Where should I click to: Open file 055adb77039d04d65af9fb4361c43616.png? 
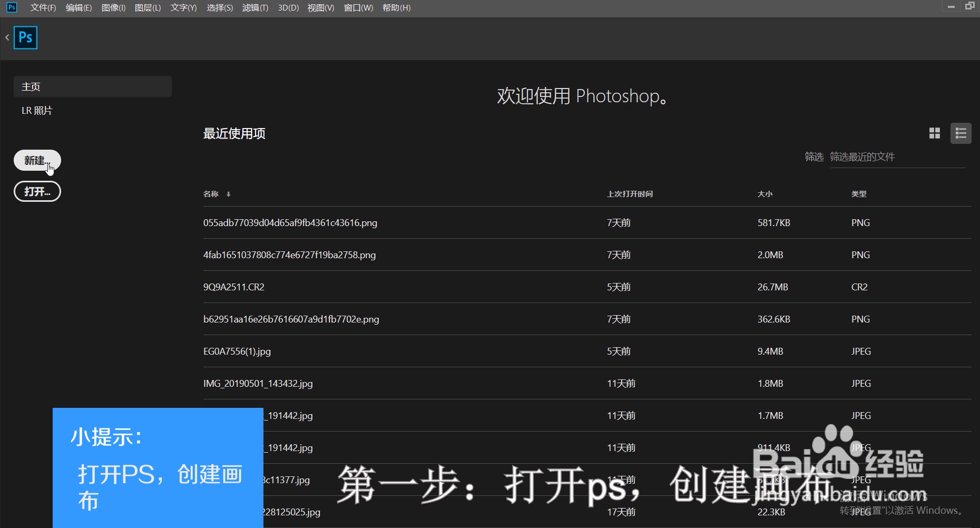(x=290, y=223)
